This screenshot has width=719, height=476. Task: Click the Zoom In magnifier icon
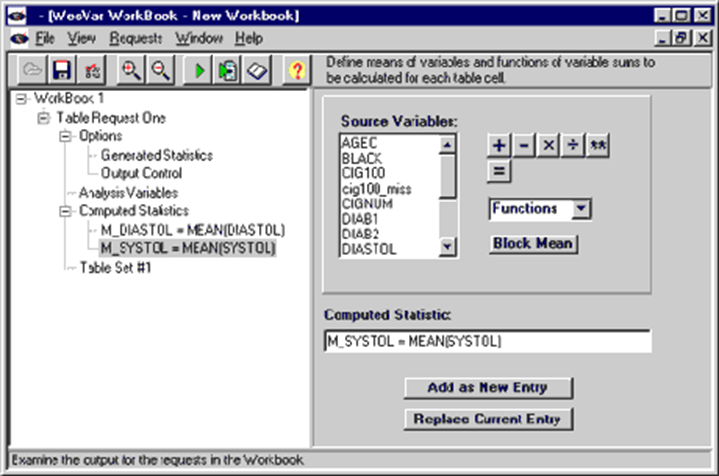(x=131, y=70)
